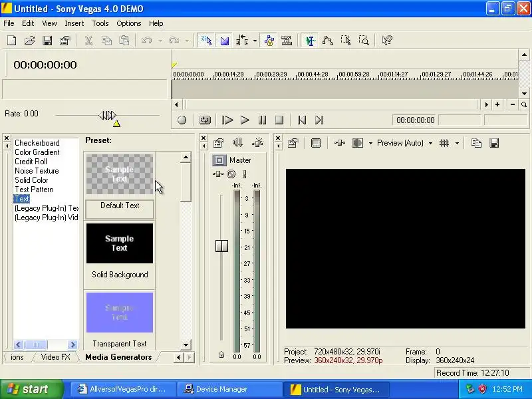
Task: Click the Pause transport button
Action: pyautogui.click(x=262, y=120)
